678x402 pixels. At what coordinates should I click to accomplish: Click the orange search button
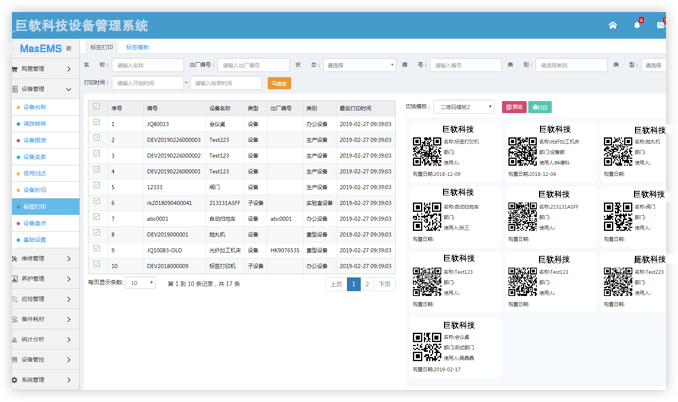point(279,83)
